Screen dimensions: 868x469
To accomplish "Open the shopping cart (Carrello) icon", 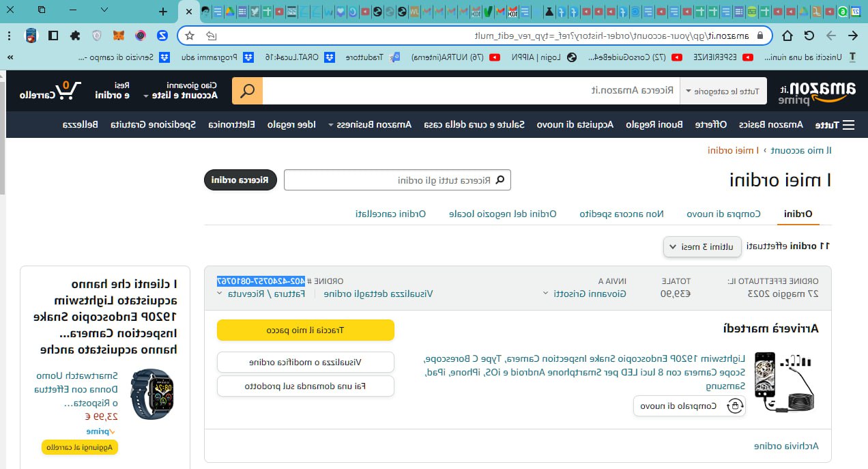I will click(x=52, y=91).
